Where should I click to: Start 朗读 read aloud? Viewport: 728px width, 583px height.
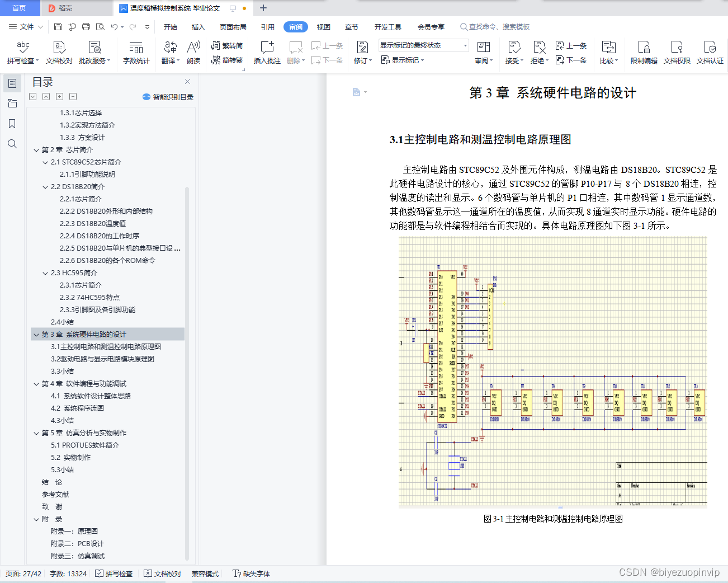[193, 53]
